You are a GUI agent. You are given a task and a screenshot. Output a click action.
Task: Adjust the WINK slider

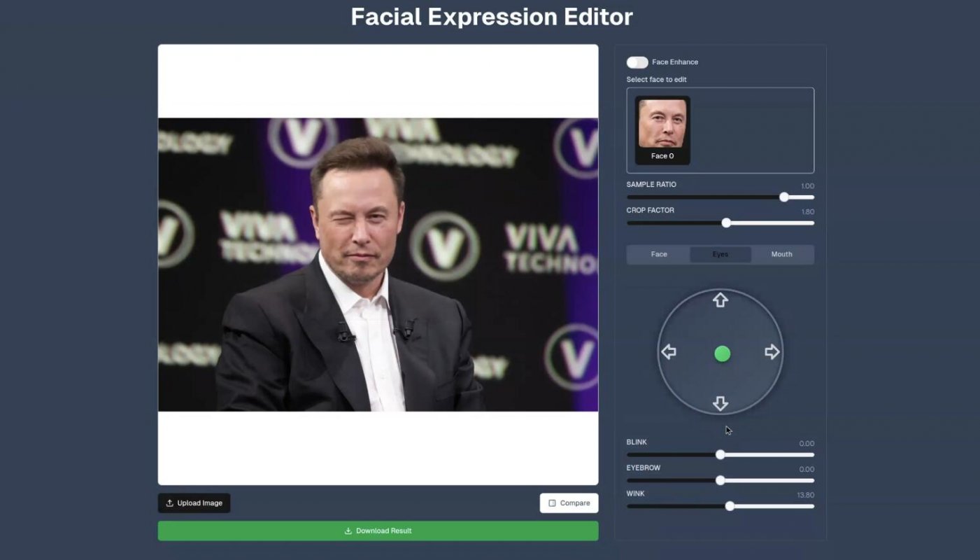point(730,505)
